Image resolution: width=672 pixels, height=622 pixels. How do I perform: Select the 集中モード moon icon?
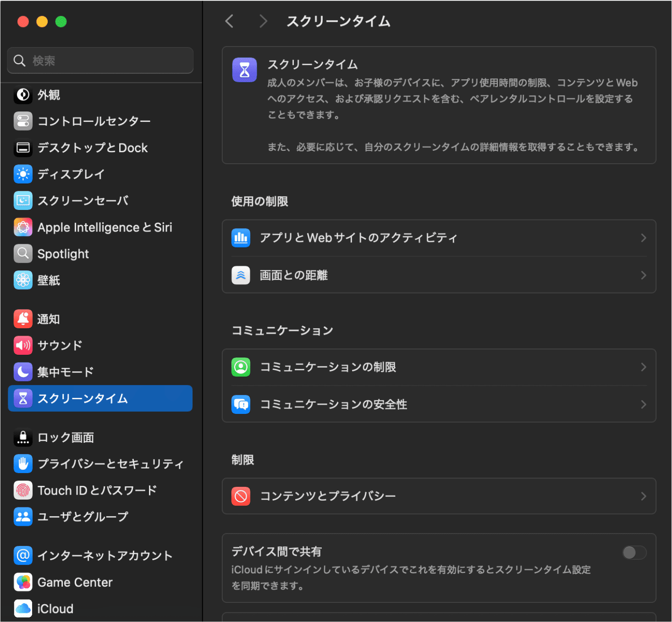[x=23, y=372]
